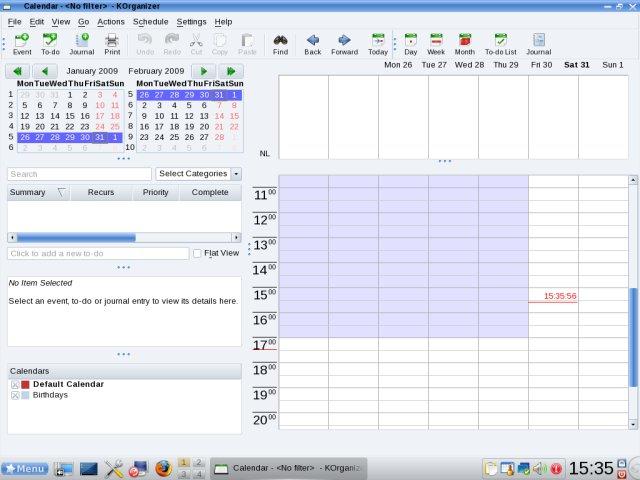Uncheck the Default Calendar checkbox
Viewport: 640px width, 480px height.
15,384
